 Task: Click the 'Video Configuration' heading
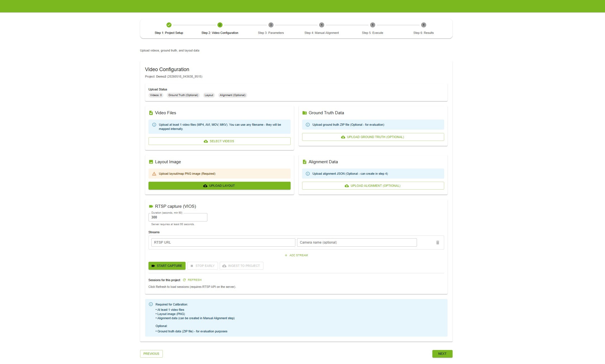[x=167, y=69]
